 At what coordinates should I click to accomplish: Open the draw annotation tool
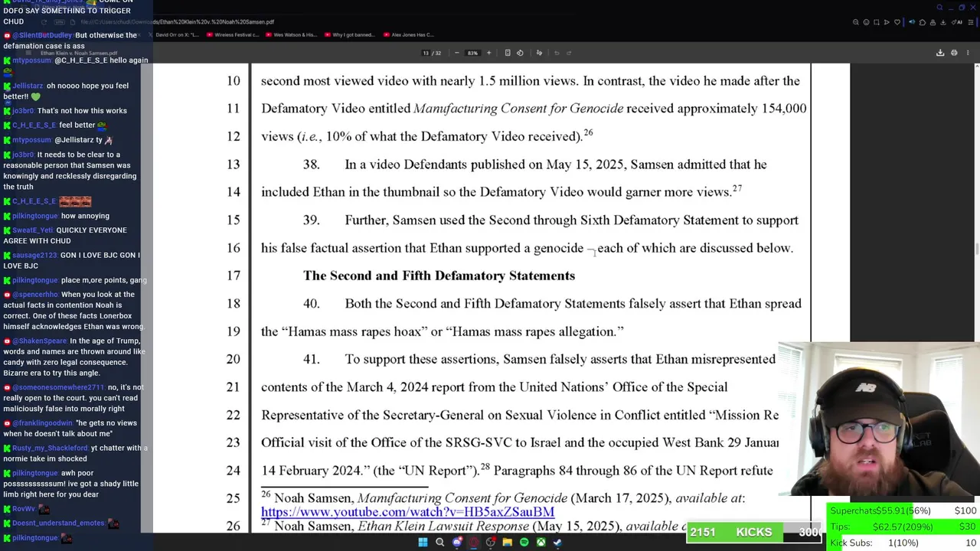[539, 53]
